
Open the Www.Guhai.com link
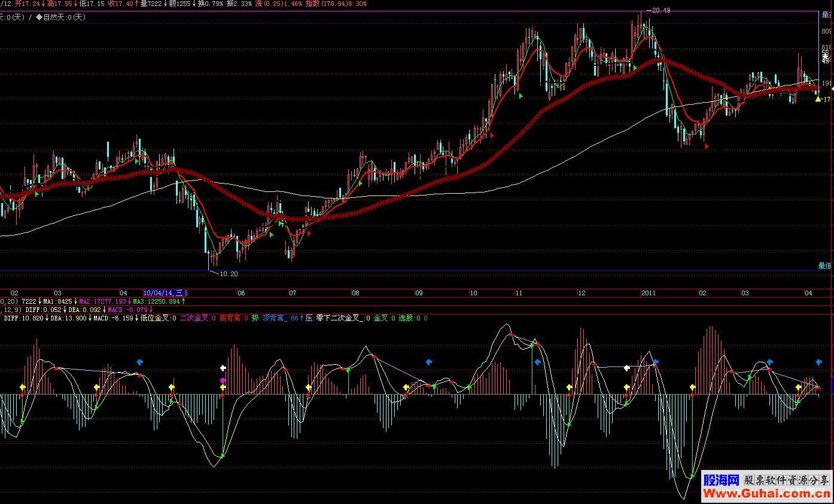766,493
